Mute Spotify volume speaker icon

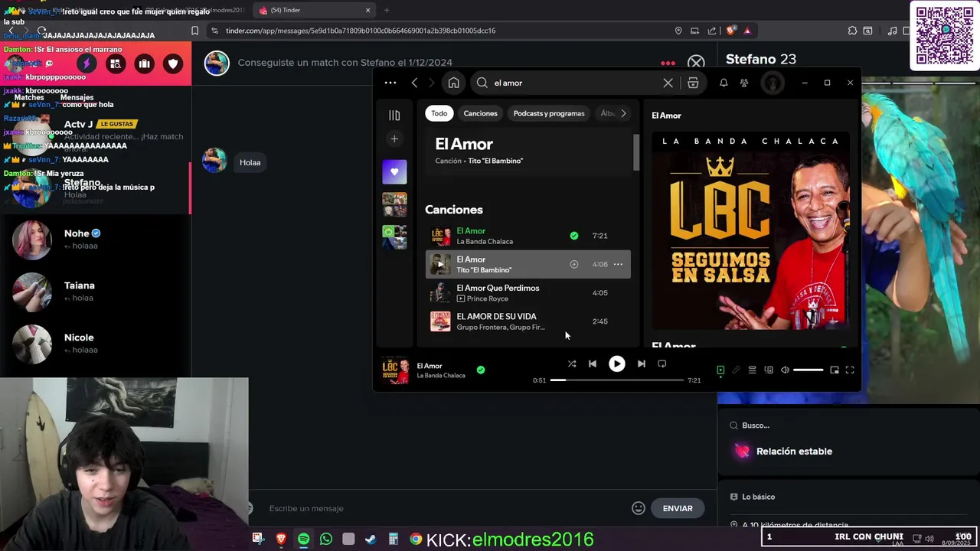pos(785,370)
